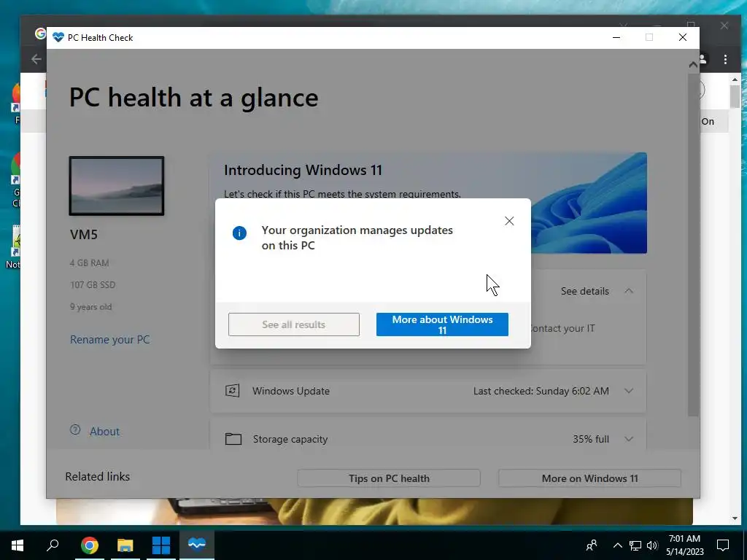Open the clock showing 7:01 AM
This screenshot has height=560, width=747.
pyautogui.click(x=684, y=545)
